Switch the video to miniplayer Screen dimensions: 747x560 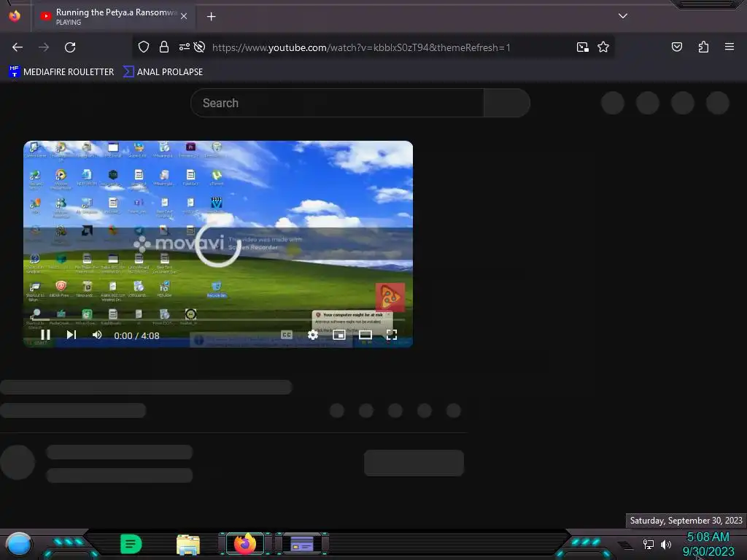point(338,335)
